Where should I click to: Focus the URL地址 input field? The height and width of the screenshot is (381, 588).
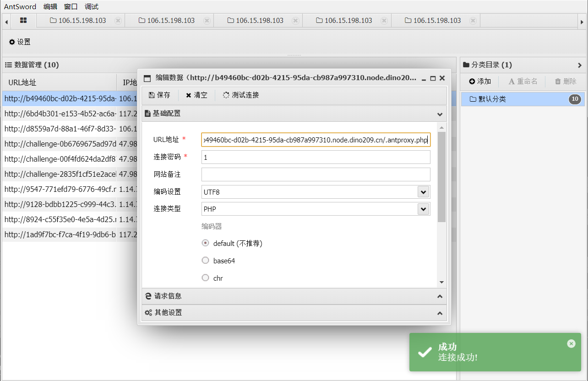(x=316, y=140)
